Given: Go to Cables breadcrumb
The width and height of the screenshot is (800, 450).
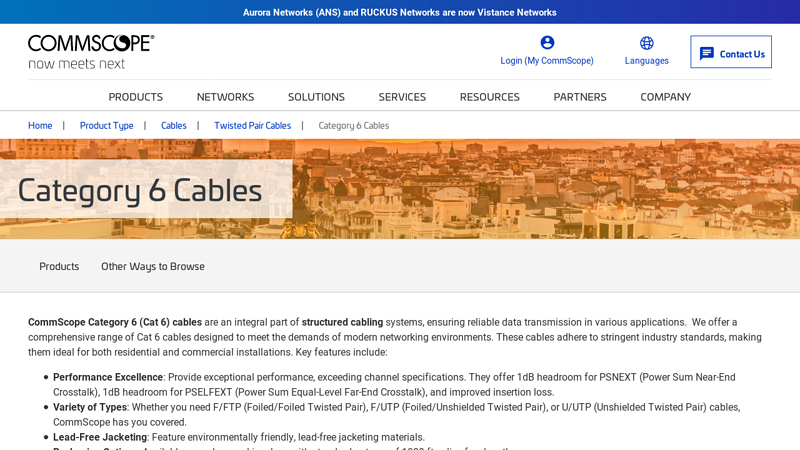Looking at the screenshot, I should tap(173, 126).
